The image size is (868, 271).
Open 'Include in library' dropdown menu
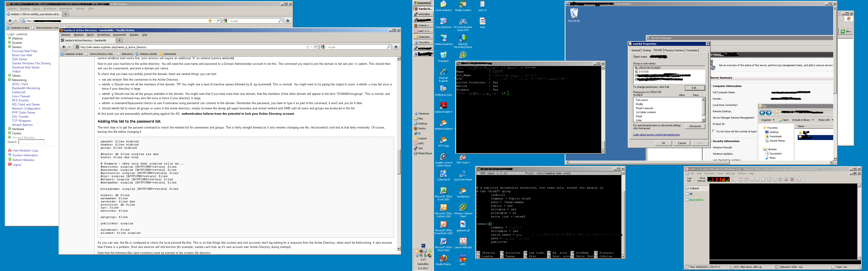(x=803, y=120)
